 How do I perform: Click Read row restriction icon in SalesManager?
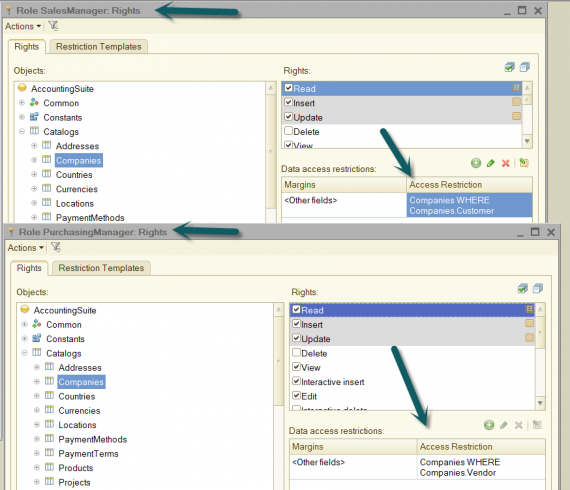[x=516, y=88]
